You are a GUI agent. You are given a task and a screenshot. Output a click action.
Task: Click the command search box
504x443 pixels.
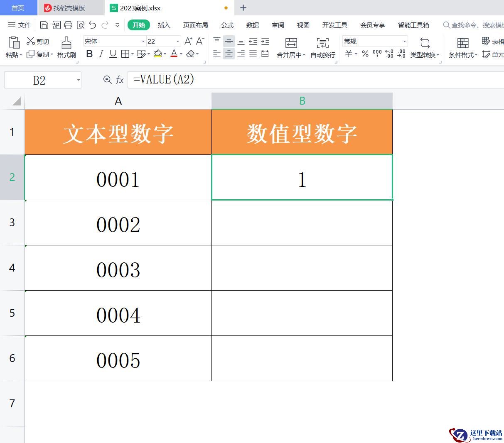click(474, 25)
